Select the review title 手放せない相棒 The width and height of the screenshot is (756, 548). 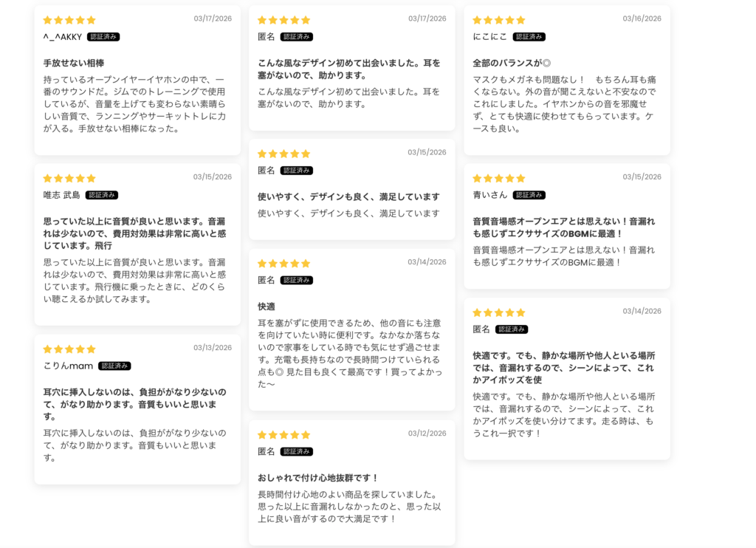(74, 64)
